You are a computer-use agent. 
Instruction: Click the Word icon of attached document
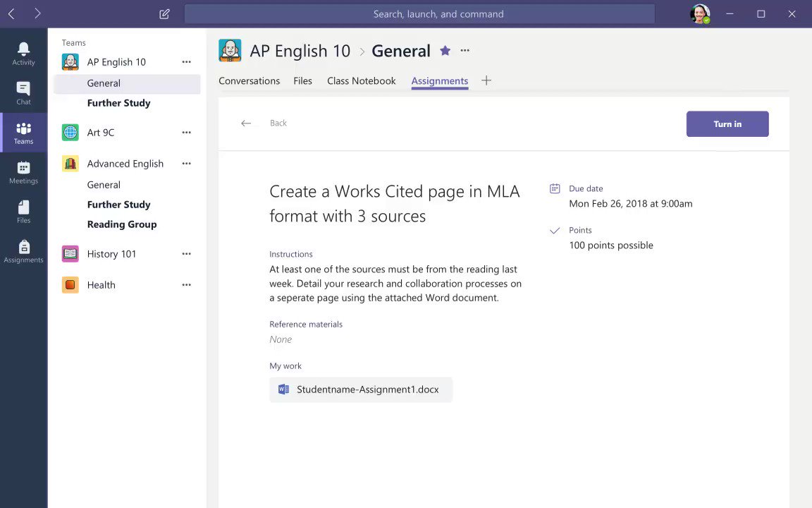tap(283, 389)
